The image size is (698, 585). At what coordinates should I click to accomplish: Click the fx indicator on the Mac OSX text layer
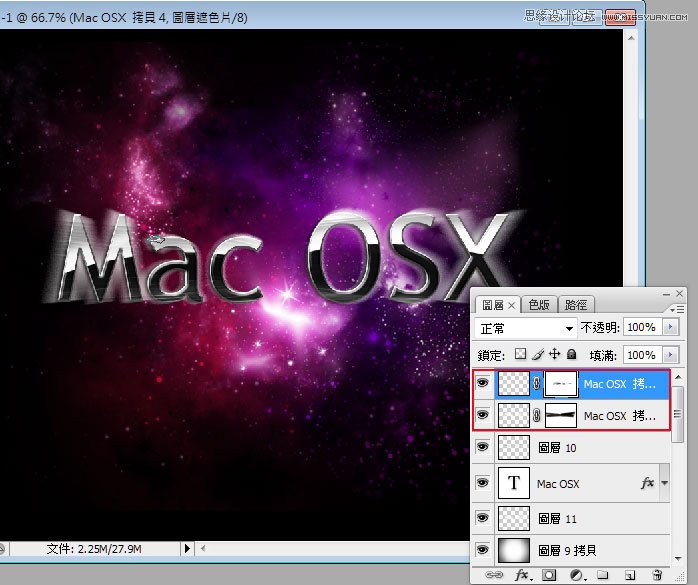tap(647, 483)
